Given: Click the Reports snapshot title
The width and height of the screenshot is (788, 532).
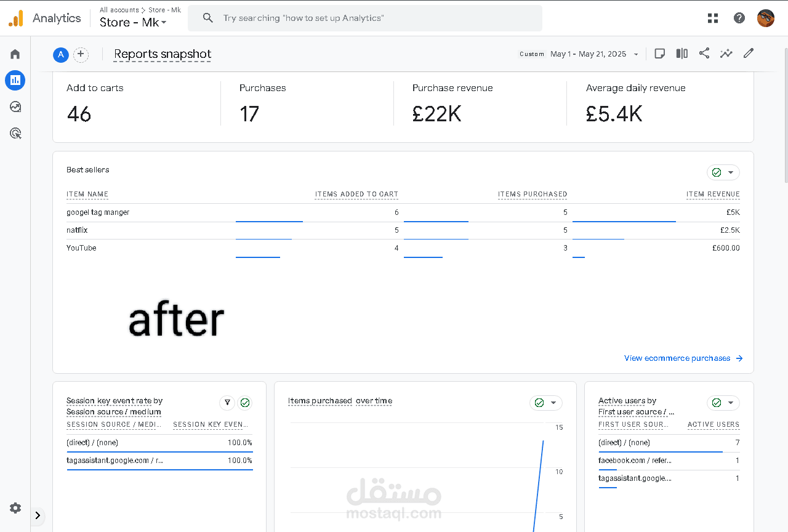Looking at the screenshot, I should pos(163,54).
